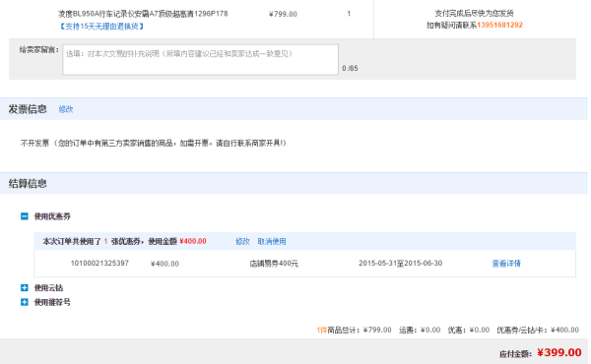Click 取消使用 to remove the coupon
Screen dimensions: 591x364
click(272, 241)
